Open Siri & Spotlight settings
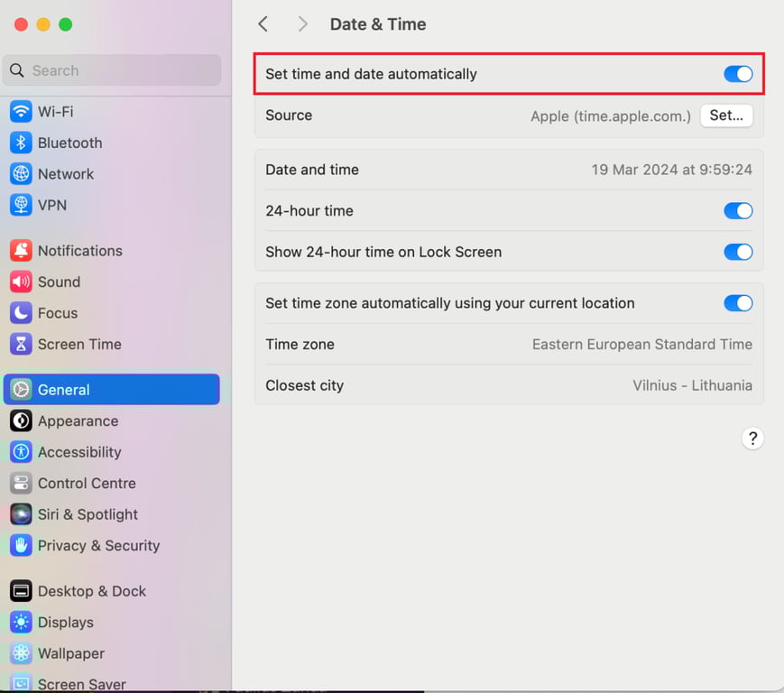The width and height of the screenshot is (784, 693). [87, 514]
